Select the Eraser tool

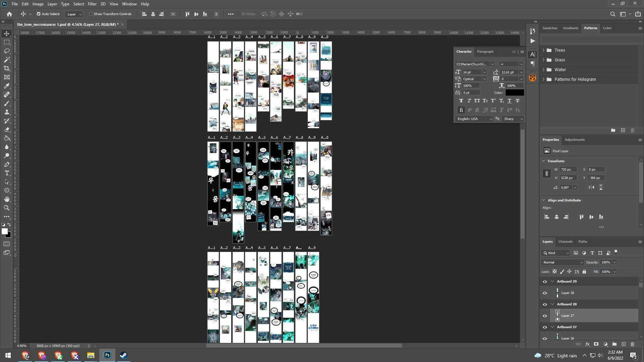pos(7,129)
